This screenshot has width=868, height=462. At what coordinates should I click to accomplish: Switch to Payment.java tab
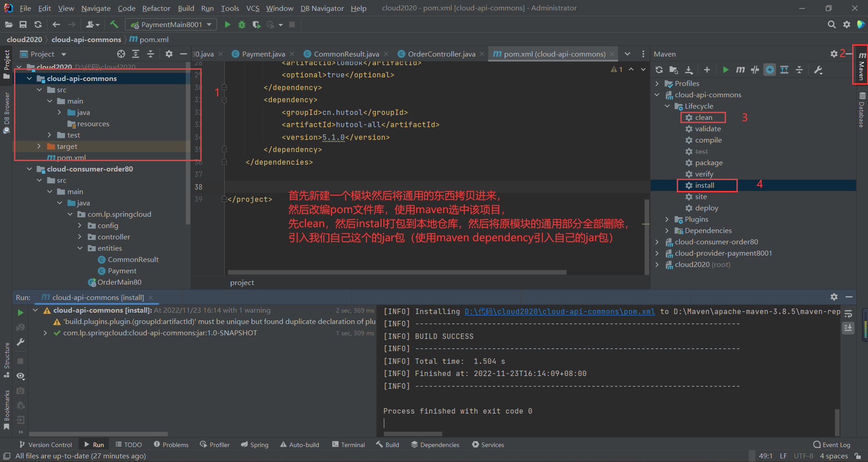click(x=263, y=54)
